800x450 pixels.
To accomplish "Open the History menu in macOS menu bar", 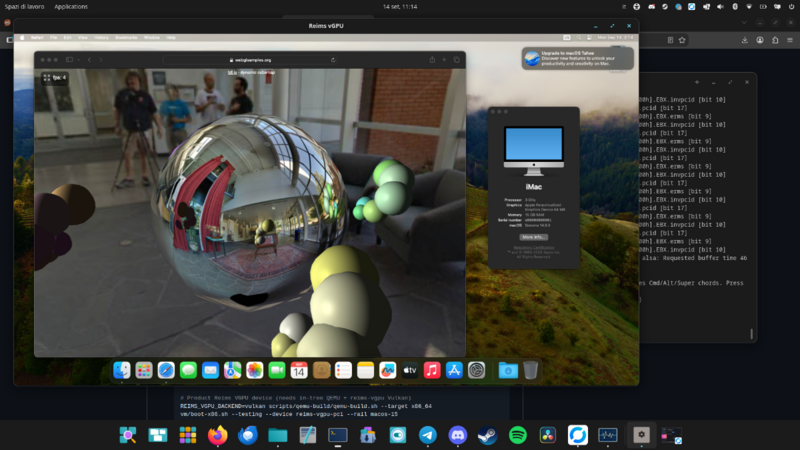I will point(101,38).
